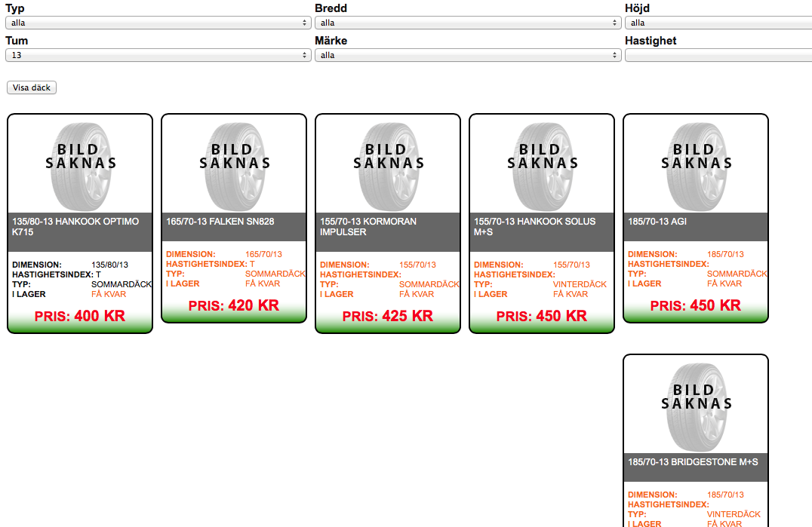
Task: Click dimension value 135/80/13
Action: (x=109, y=265)
